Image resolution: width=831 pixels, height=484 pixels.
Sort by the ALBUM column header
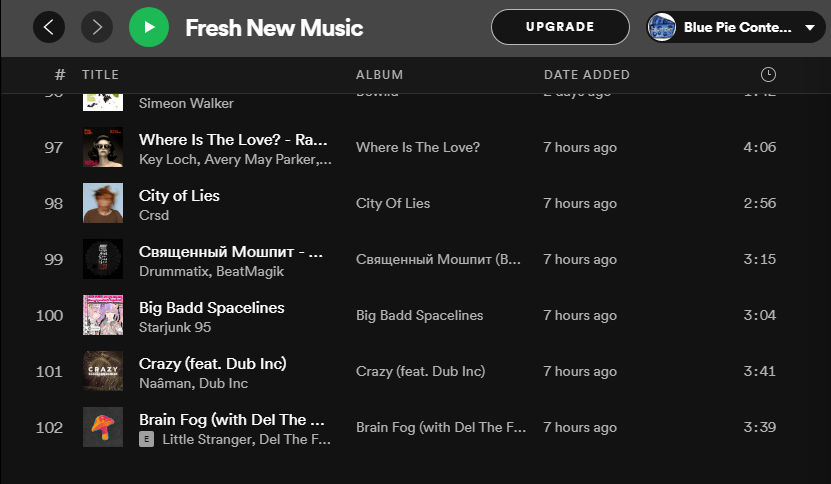(x=379, y=75)
